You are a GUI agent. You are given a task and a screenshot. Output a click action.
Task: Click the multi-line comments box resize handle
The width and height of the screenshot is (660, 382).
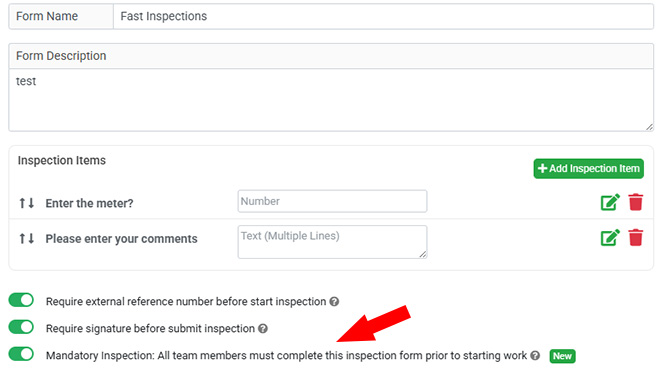(x=423, y=254)
